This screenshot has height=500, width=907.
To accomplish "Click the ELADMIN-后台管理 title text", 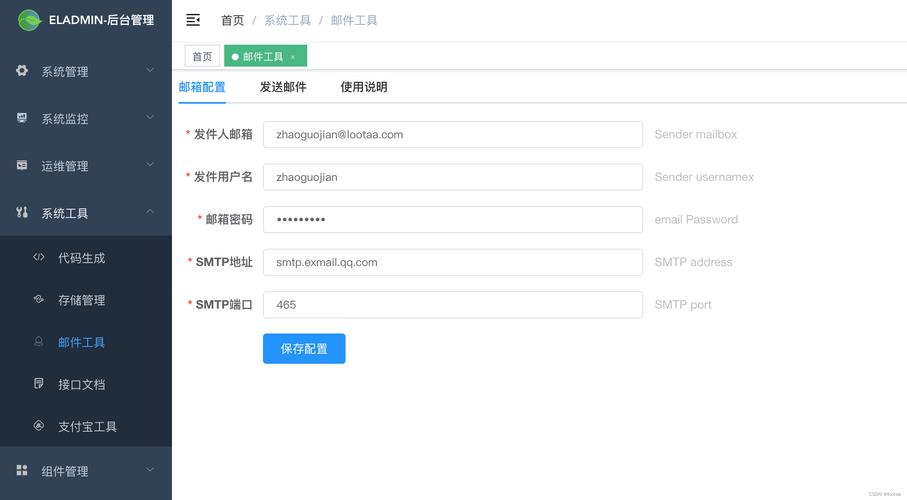I will pyautogui.click(x=101, y=20).
